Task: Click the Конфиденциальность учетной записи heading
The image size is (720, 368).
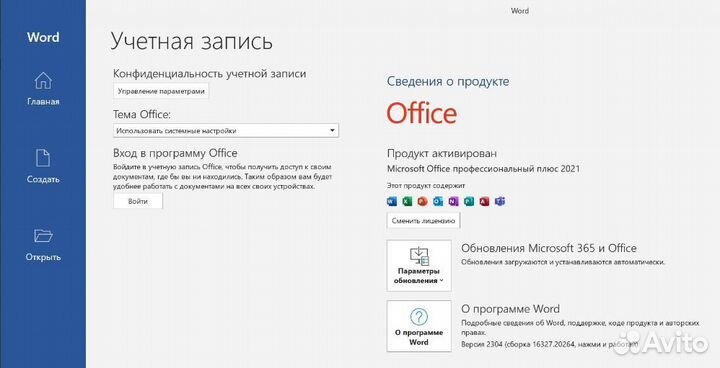Action: click(x=209, y=74)
